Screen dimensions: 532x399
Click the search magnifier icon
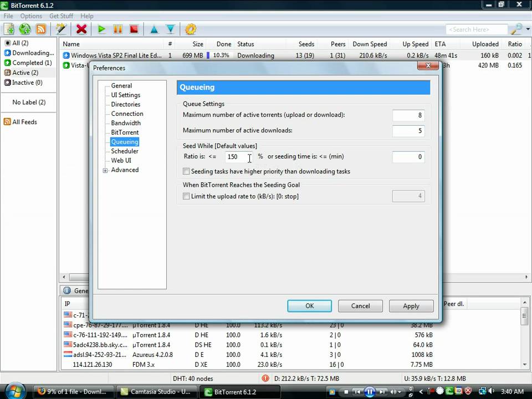pyautogui.click(x=516, y=29)
